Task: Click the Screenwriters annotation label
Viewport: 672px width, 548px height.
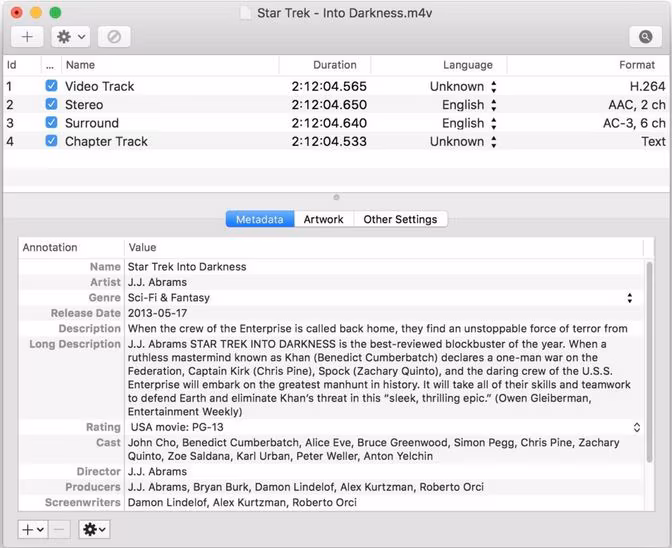Action: [83, 503]
